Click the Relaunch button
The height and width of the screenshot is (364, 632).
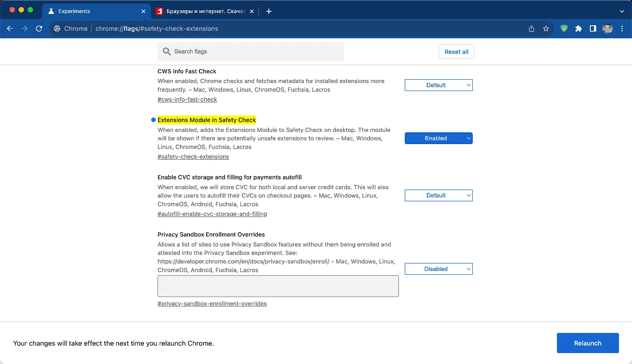588,343
